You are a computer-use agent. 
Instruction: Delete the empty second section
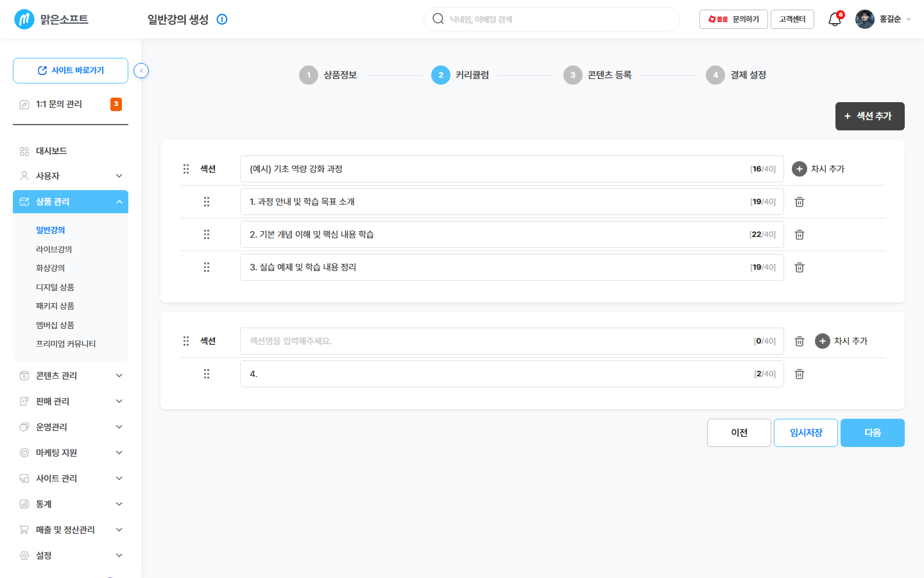(800, 341)
